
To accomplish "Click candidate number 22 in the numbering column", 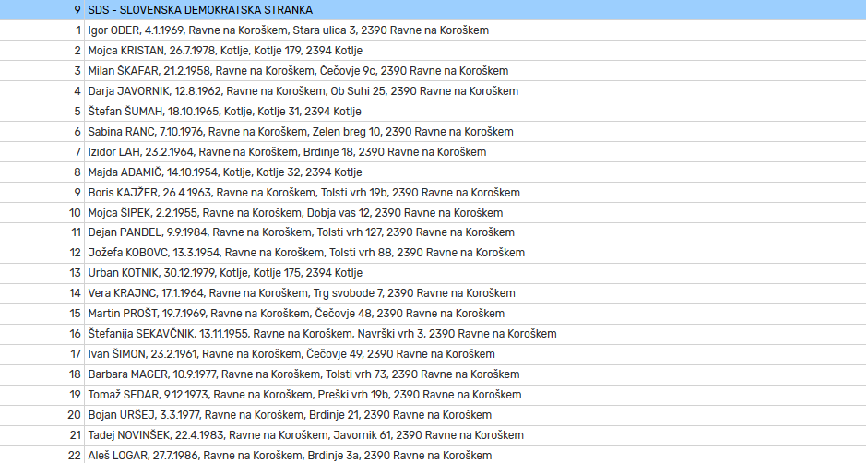I will (x=74, y=456).
